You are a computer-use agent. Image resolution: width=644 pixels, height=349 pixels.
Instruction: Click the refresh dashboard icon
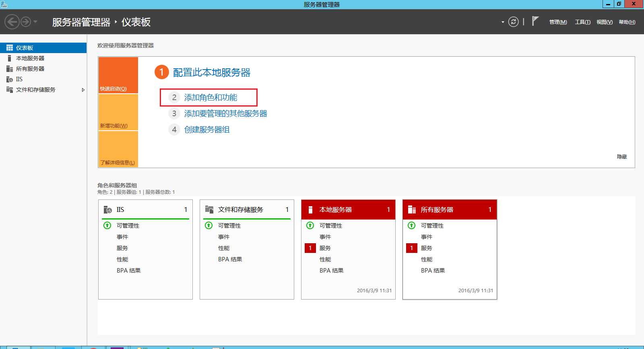[513, 22]
